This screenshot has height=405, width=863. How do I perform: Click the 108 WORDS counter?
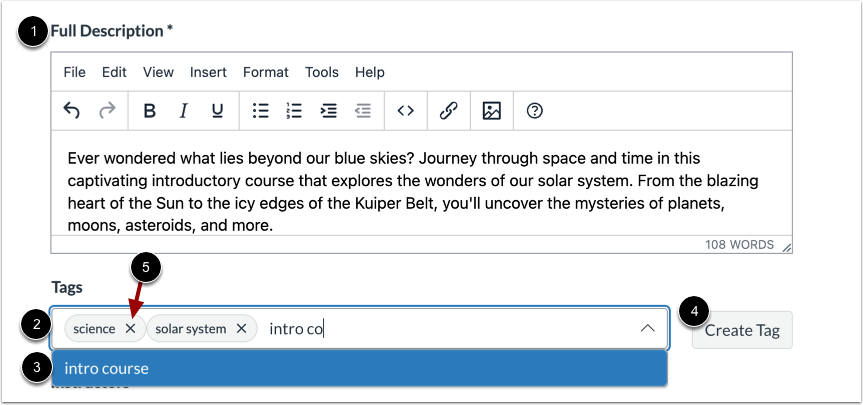click(x=739, y=245)
